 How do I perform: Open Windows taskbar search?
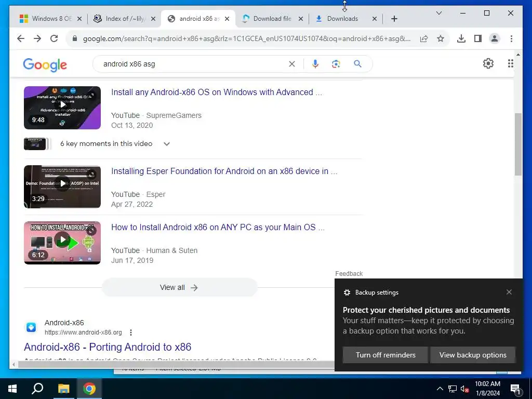[37, 389]
